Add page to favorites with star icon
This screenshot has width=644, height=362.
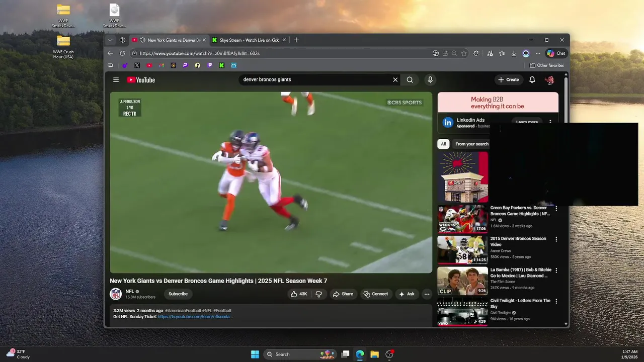tap(464, 53)
